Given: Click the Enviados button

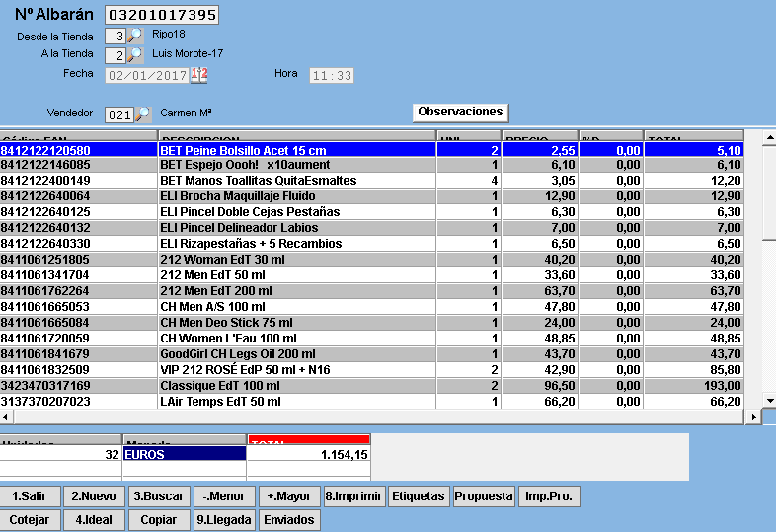Looking at the screenshot, I should pos(289,520).
